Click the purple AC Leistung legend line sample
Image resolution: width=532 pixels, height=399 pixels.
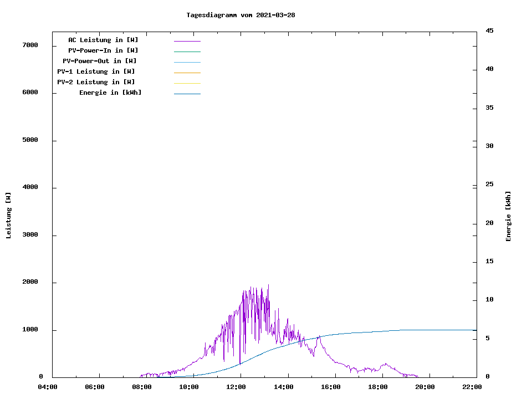point(187,41)
